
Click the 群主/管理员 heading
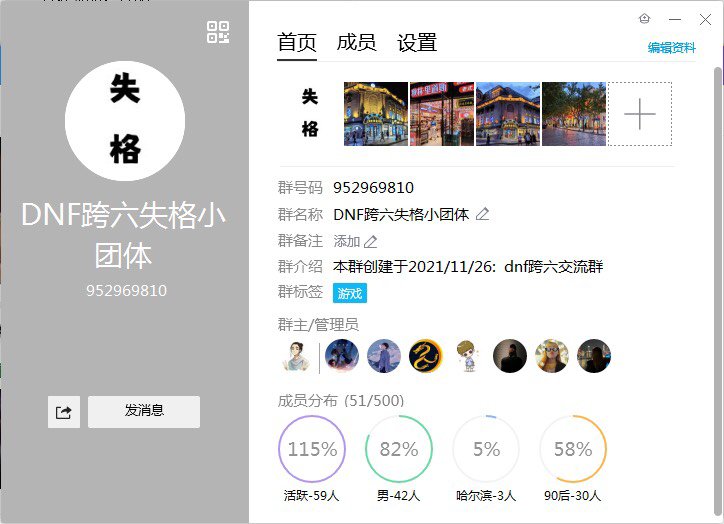pyautogui.click(x=318, y=325)
